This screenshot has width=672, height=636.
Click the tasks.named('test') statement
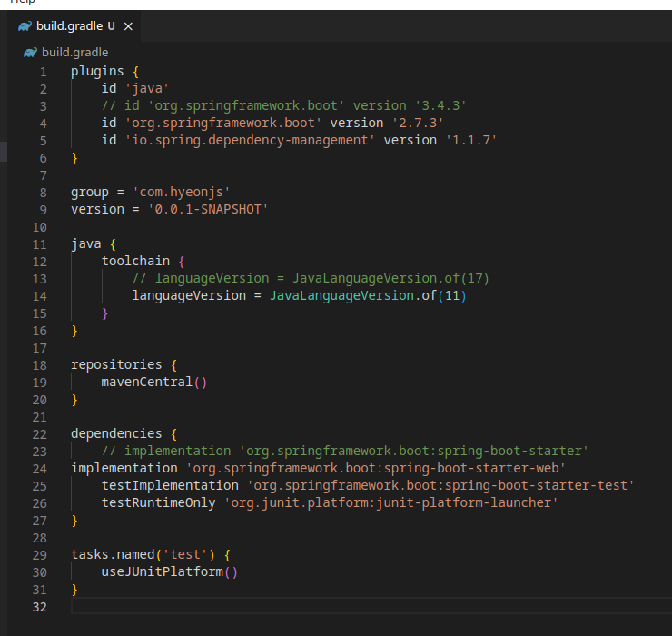point(143,554)
